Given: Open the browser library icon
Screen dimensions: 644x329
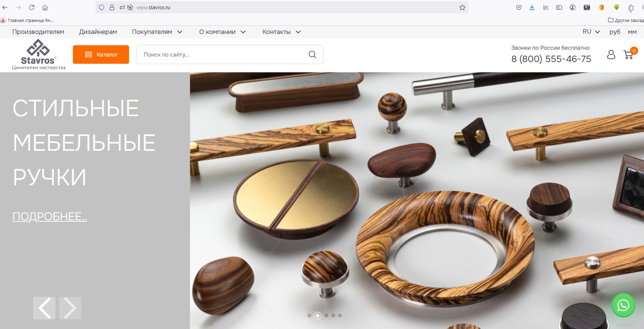Looking at the screenshot, I should pyautogui.click(x=546, y=8).
